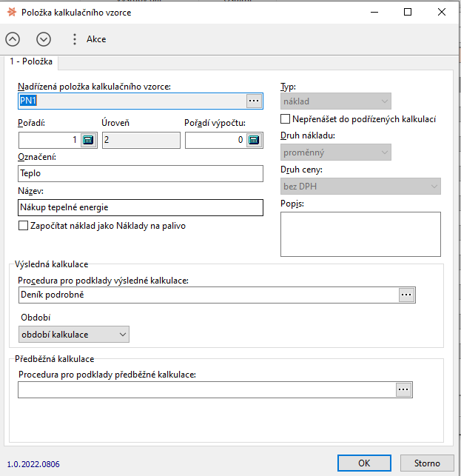Open the Druh ceny dropdown
The image size is (461, 476).
pos(360,186)
